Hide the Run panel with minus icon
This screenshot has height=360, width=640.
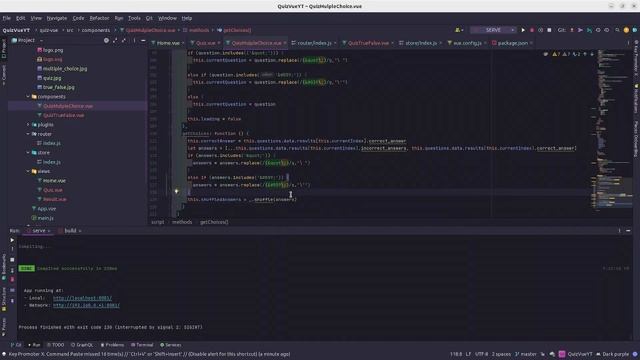[628, 231]
